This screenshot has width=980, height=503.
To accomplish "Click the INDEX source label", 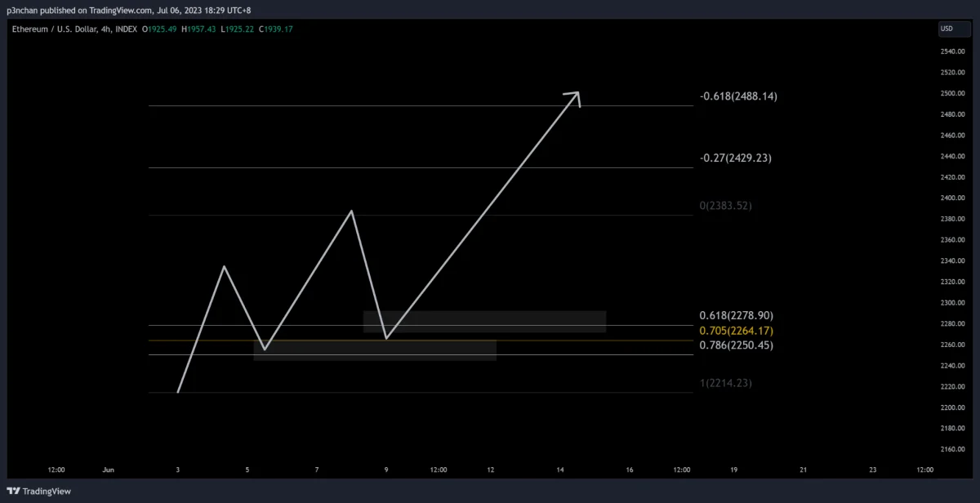I will point(126,29).
